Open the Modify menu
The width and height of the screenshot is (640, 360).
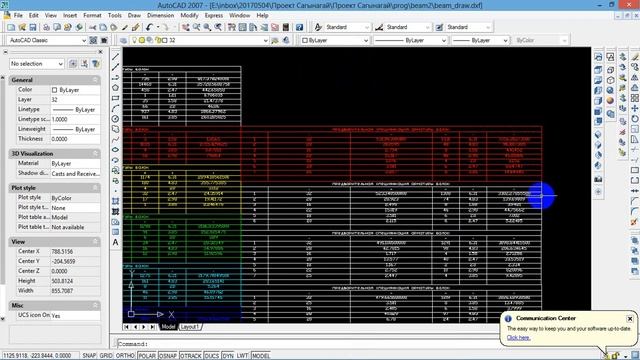(189, 15)
